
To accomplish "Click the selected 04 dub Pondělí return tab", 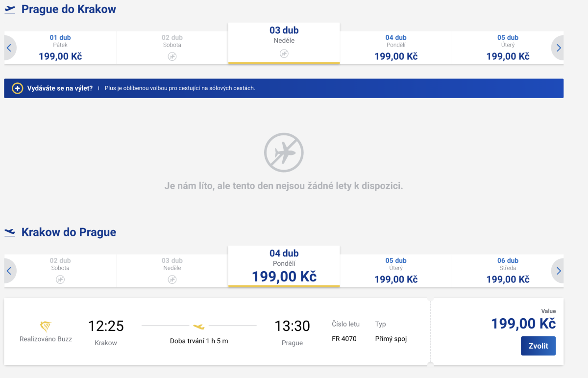I will tap(284, 266).
